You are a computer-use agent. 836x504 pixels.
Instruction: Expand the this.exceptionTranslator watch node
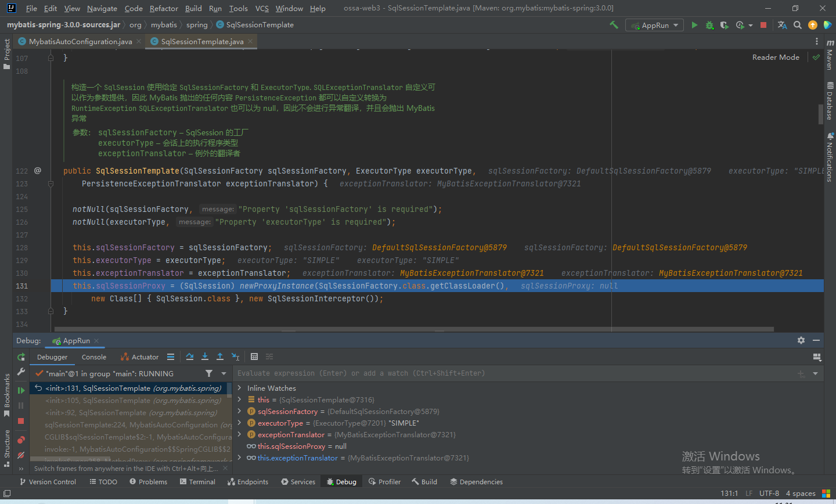coord(239,458)
